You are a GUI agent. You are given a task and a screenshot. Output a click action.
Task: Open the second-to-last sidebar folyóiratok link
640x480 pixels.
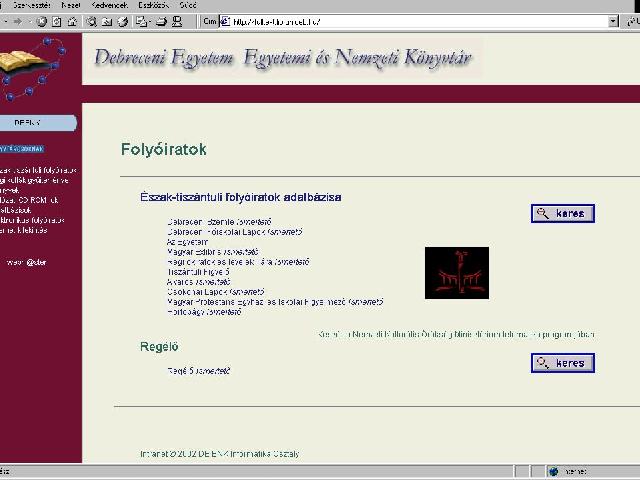click(32, 220)
